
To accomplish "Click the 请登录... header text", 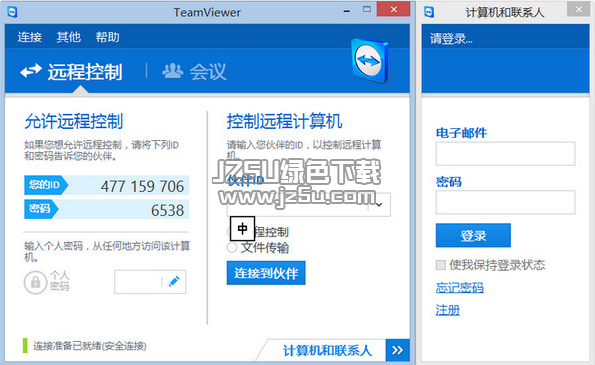I will pos(451,39).
